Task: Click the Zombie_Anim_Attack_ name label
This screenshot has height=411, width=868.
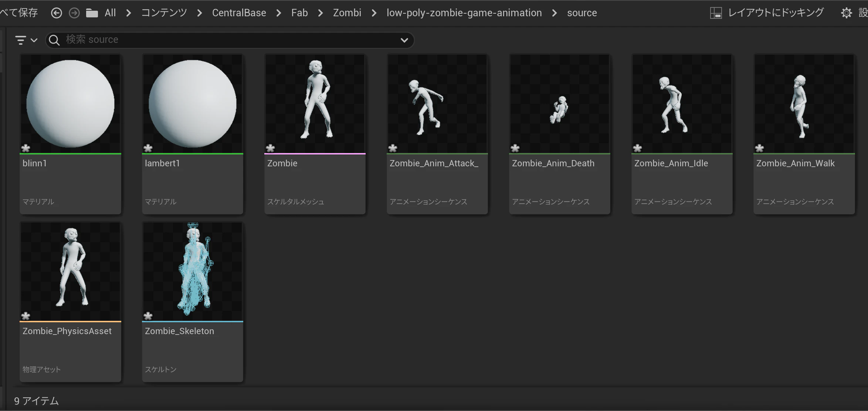Action: pos(434,163)
